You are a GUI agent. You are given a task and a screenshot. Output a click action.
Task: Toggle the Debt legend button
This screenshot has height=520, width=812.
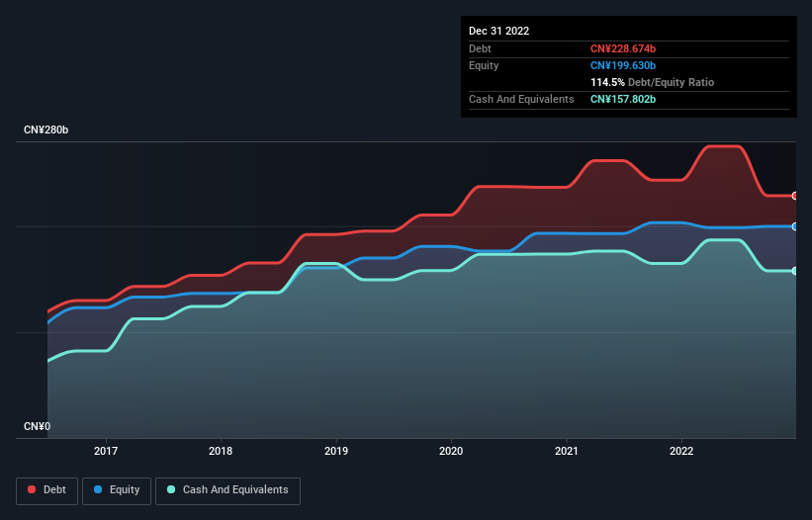pyautogui.click(x=47, y=490)
